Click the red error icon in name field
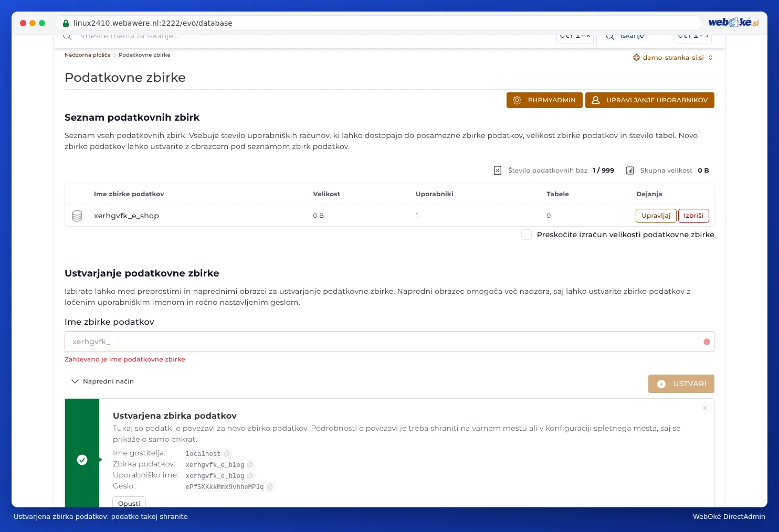This screenshot has width=779, height=532. [x=707, y=342]
